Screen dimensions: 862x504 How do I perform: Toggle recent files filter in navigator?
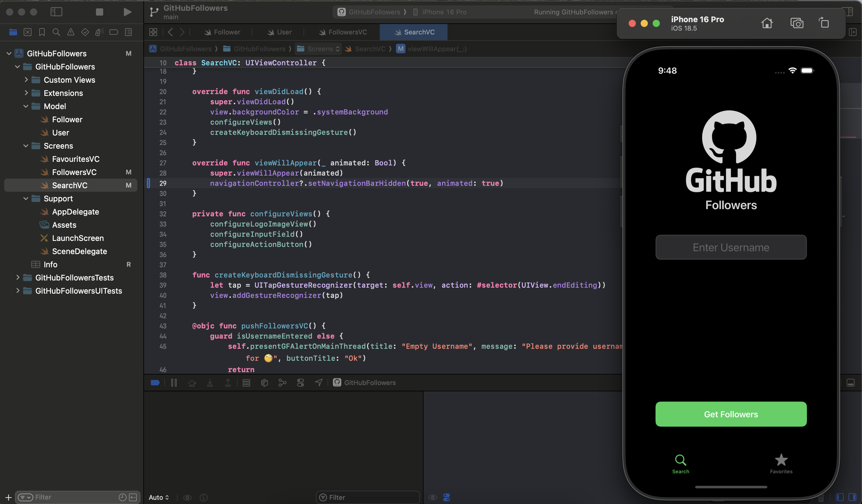coord(122,497)
